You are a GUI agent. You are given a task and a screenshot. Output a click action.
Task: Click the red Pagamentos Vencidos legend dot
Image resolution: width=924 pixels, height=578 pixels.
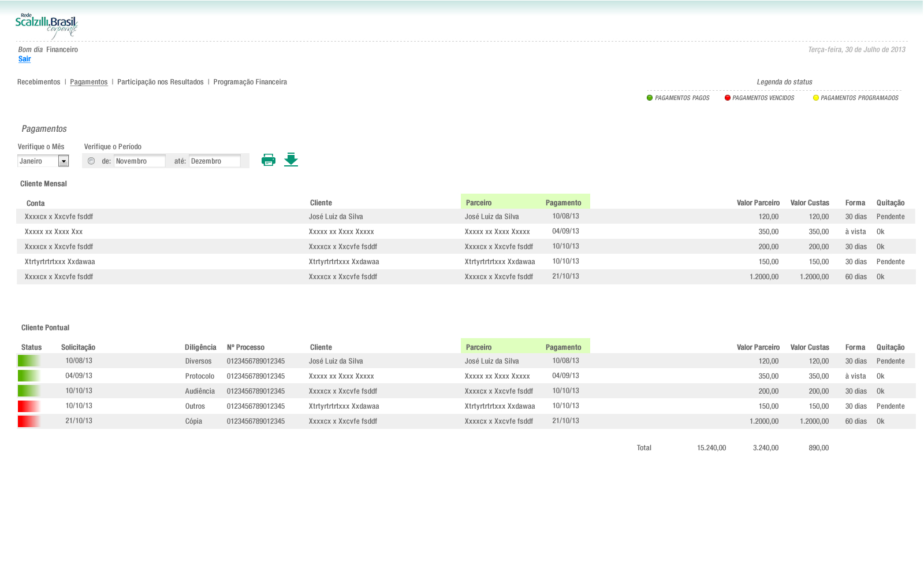pyautogui.click(x=728, y=98)
